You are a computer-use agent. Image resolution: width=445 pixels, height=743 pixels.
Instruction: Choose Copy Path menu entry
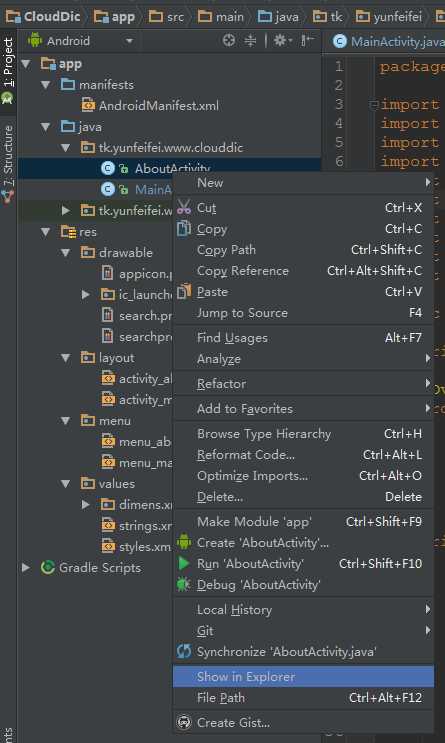[303, 250]
